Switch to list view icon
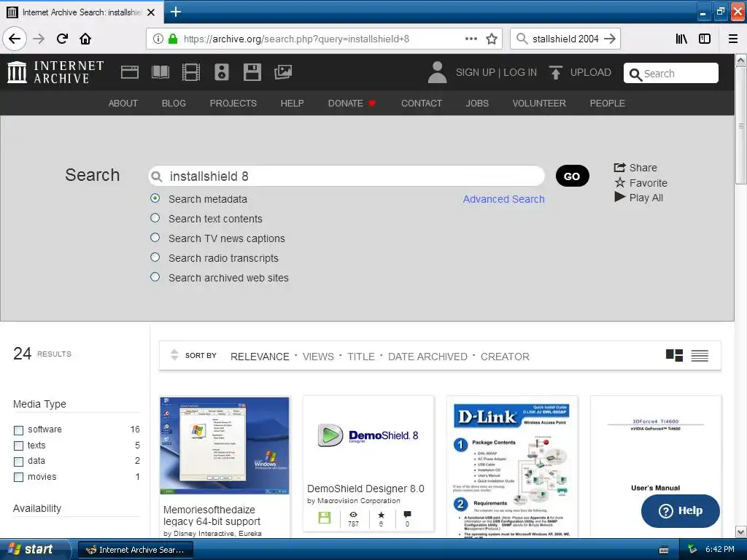Viewport: 747px width, 560px height. 700,355
